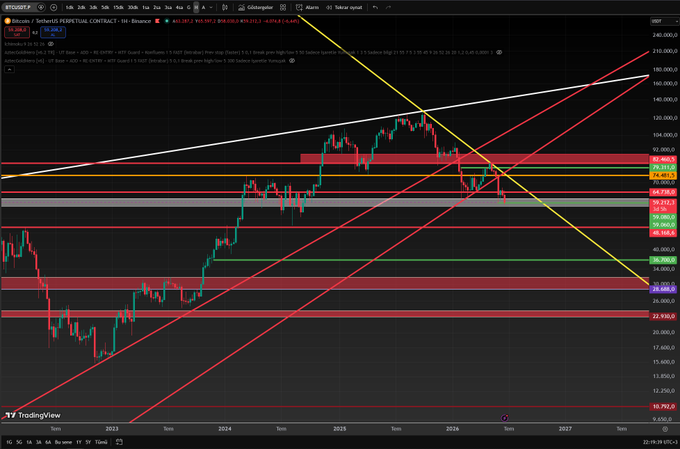This screenshot has height=449, width=680.
Task: Select the 5Y date range
Action: click(88, 442)
